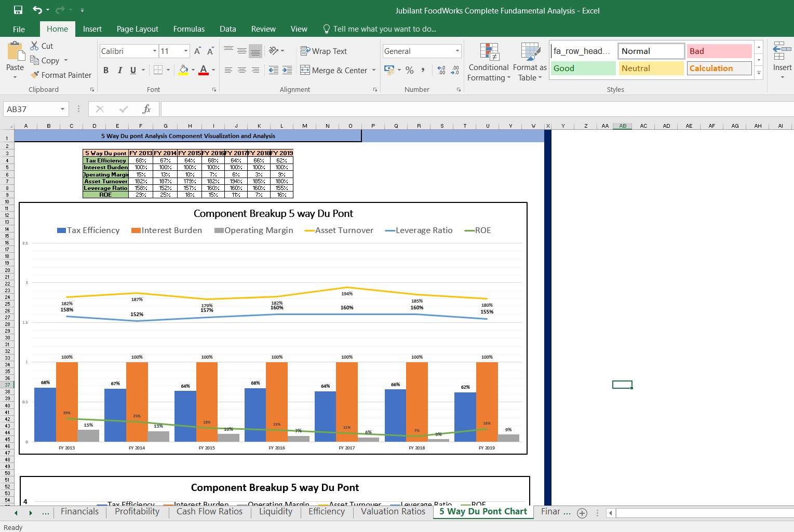The height and width of the screenshot is (532, 794).
Task: Open the File menu
Action: pyautogui.click(x=19, y=29)
